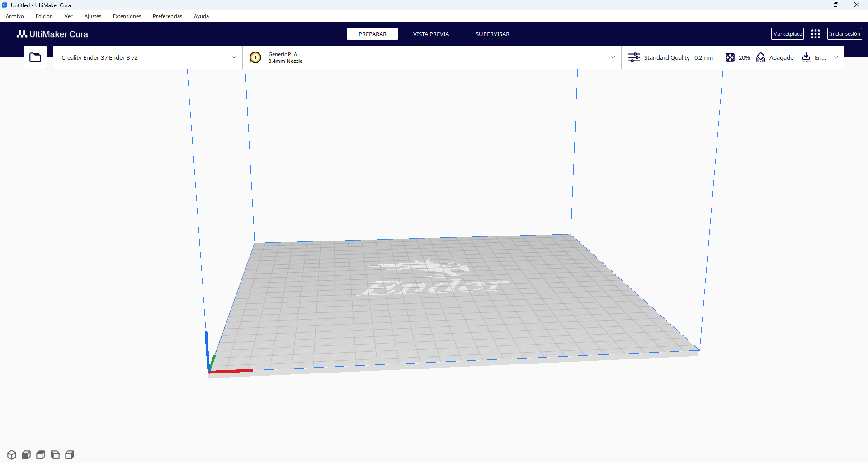Switch to top view camera icon

pyautogui.click(x=41, y=455)
